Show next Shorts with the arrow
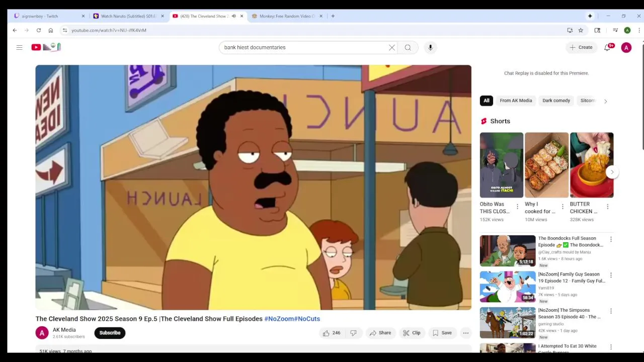Screen dimensions: 644x362 tap(612, 172)
